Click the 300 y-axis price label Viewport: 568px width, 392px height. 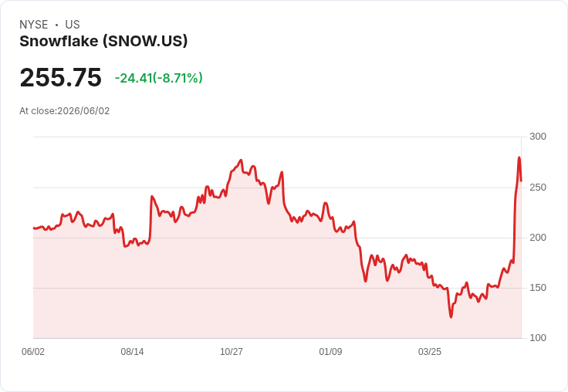coord(538,137)
